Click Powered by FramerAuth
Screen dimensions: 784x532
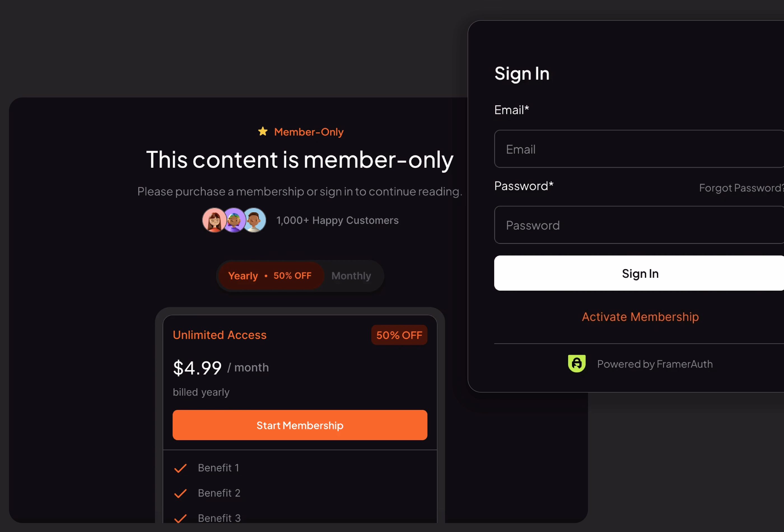654,364
